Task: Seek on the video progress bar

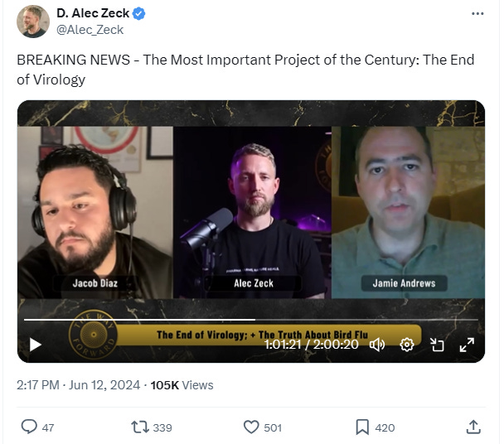Action: tap(251, 320)
